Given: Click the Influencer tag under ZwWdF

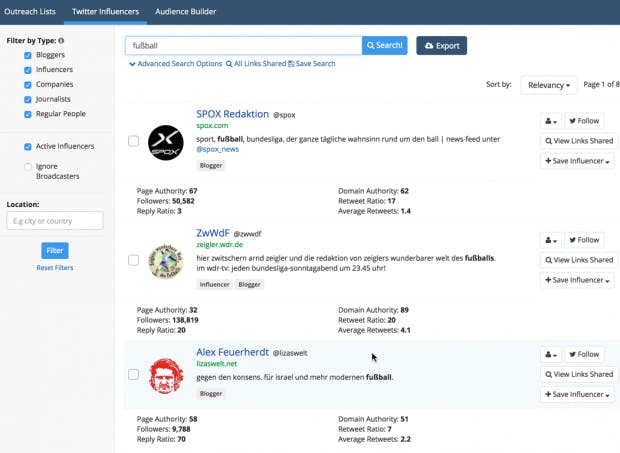Looking at the screenshot, I should tap(214, 285).
